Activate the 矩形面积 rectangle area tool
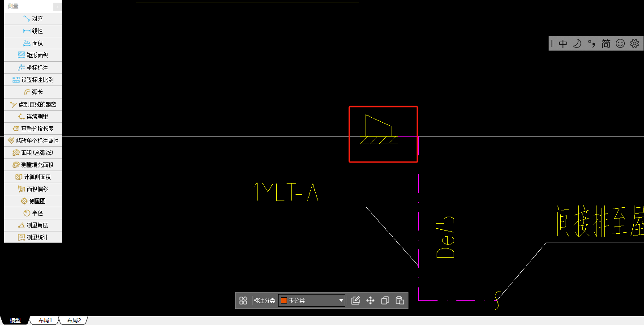 pos(33,55)
